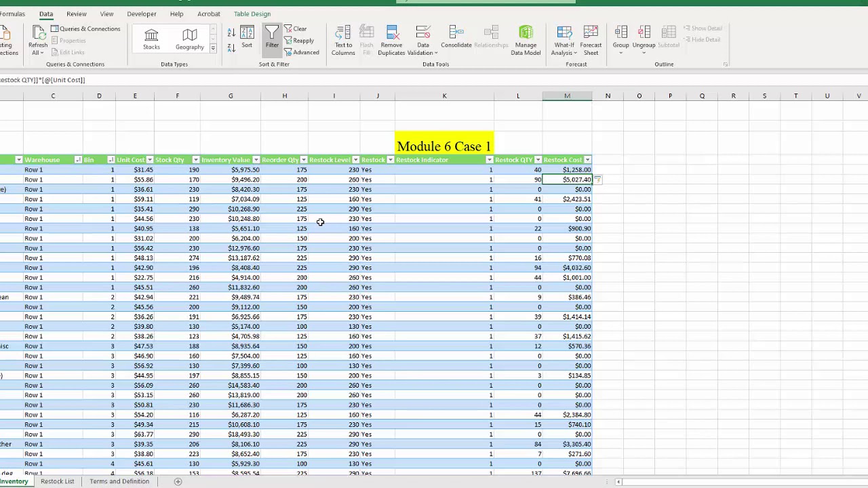Screen dimensions: 868x488
Task: Open the Table Design tab
Action: click(252, 14)
